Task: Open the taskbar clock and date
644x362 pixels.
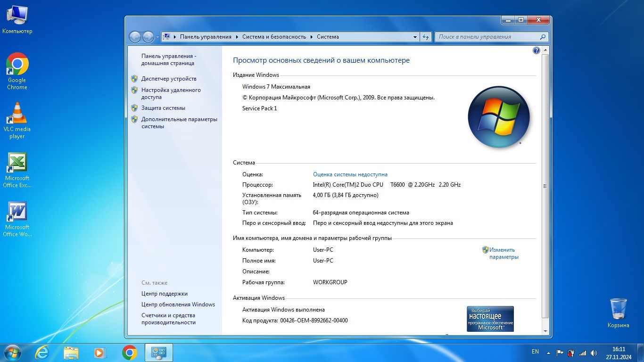Action: [x=619, y=353]
